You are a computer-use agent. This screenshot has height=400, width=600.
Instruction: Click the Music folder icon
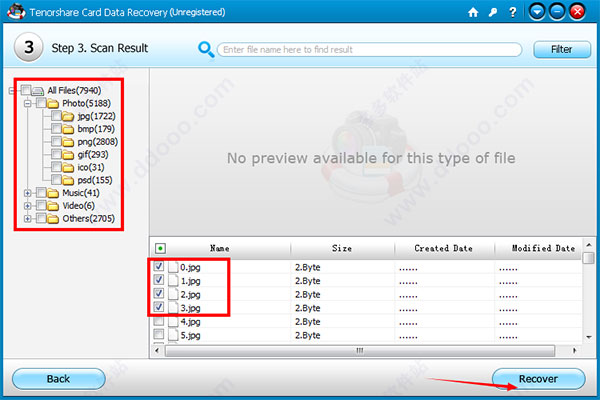(53, 193)
